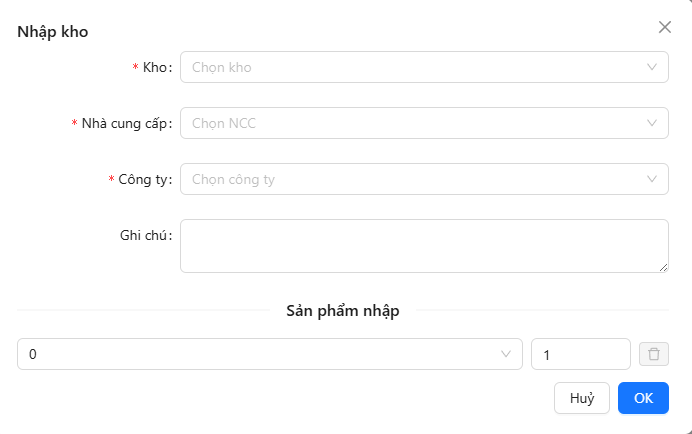Click the chevron arrow in product selector
The height and width of the screenshot is (434, 692).
click(506, 354)
